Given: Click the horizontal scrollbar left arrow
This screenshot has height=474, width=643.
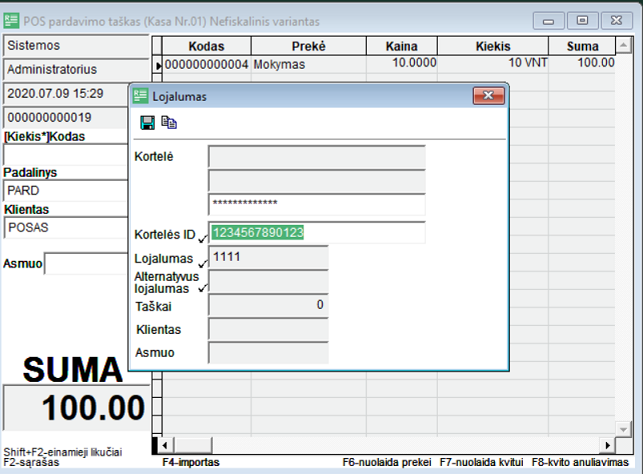Looking at the screenshot, I should coord(165,445).
